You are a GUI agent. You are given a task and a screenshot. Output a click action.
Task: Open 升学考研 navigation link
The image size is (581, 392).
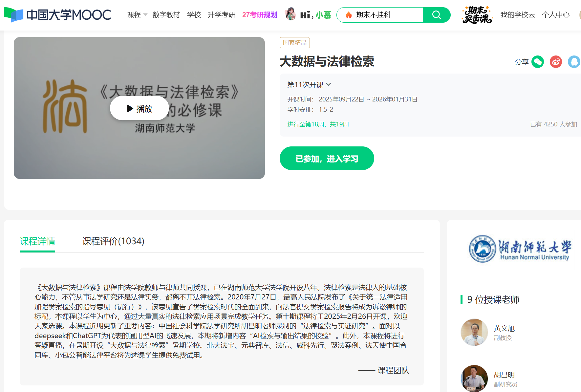[221, 15]
